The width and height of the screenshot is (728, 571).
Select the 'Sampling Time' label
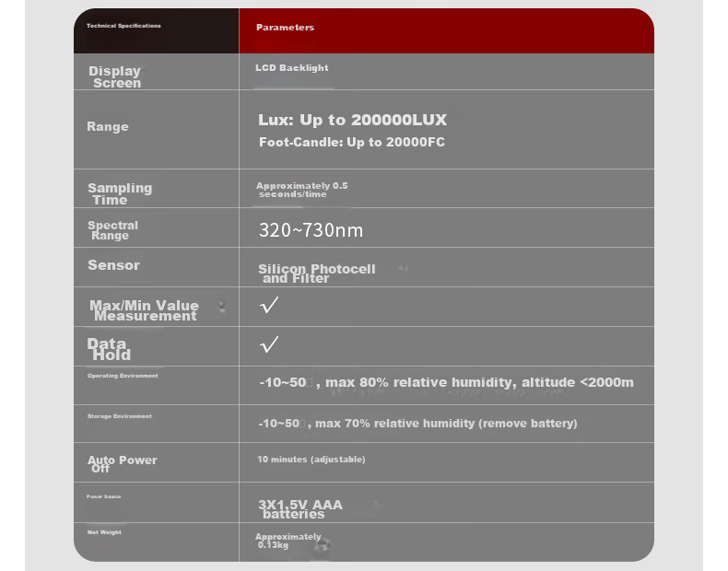[120, 194]
